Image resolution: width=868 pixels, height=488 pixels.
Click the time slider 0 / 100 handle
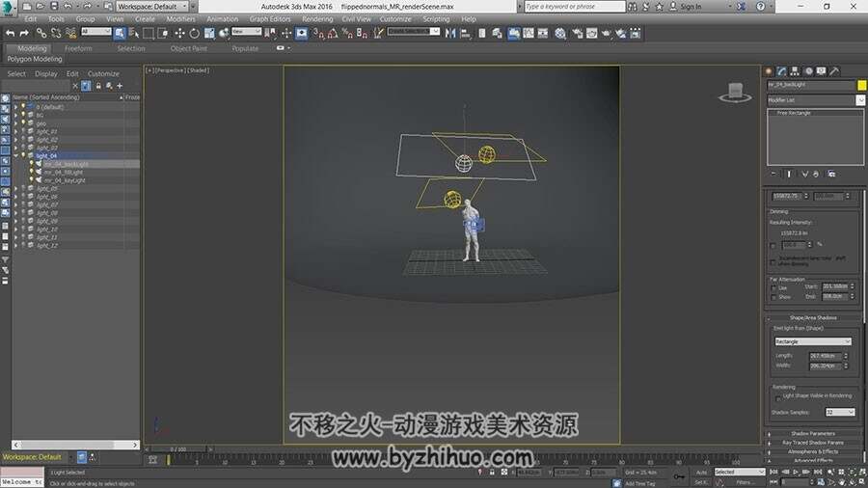click(x=178, y=449)
